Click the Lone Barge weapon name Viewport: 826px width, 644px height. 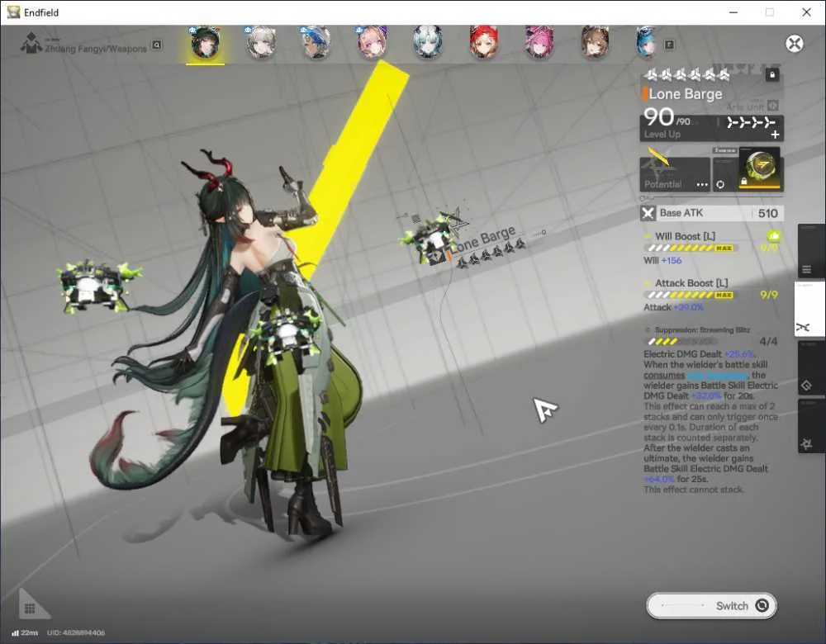686,94
